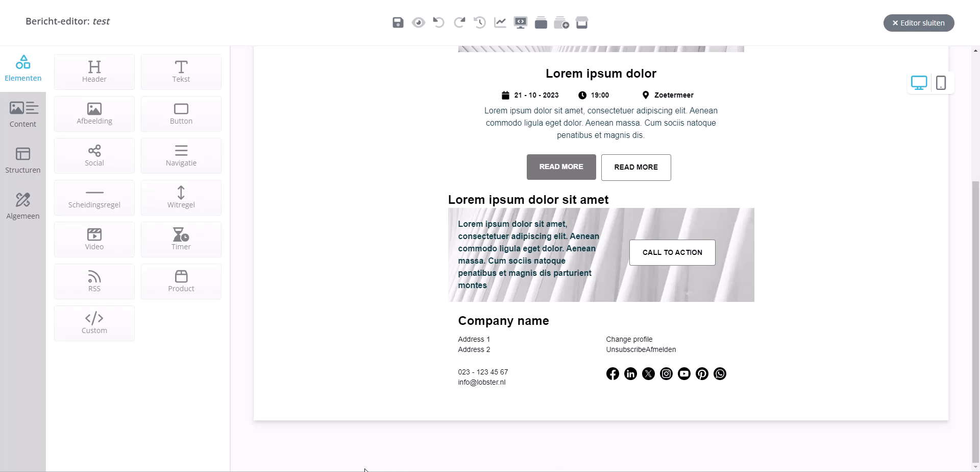Click the storefront icon in toolbar
The height and width of the screenshot is (472, 980).
582,22
